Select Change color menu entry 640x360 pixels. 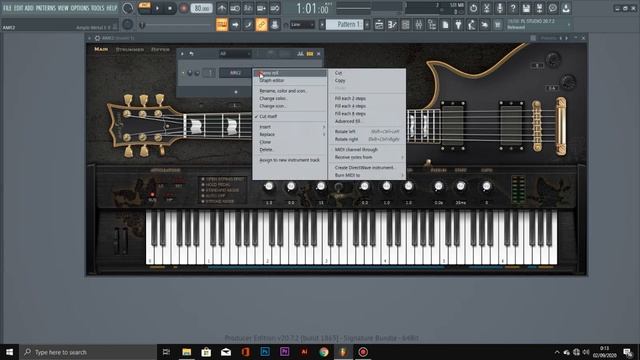[x=289, y=98]
